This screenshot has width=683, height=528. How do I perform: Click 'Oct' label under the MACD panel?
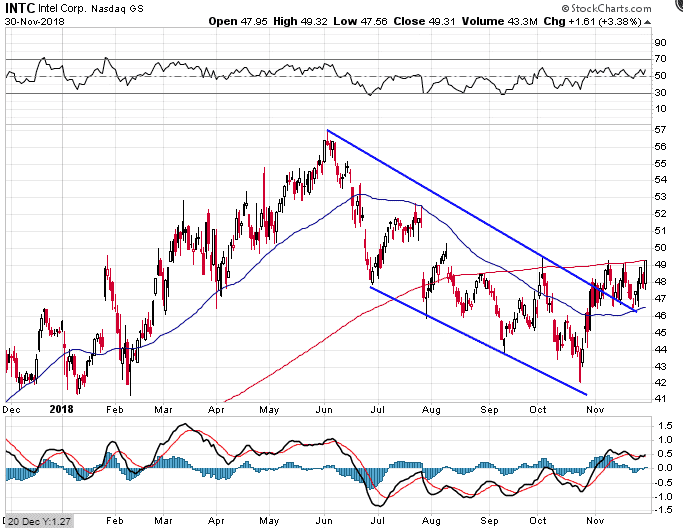click(x=538, y=521)
